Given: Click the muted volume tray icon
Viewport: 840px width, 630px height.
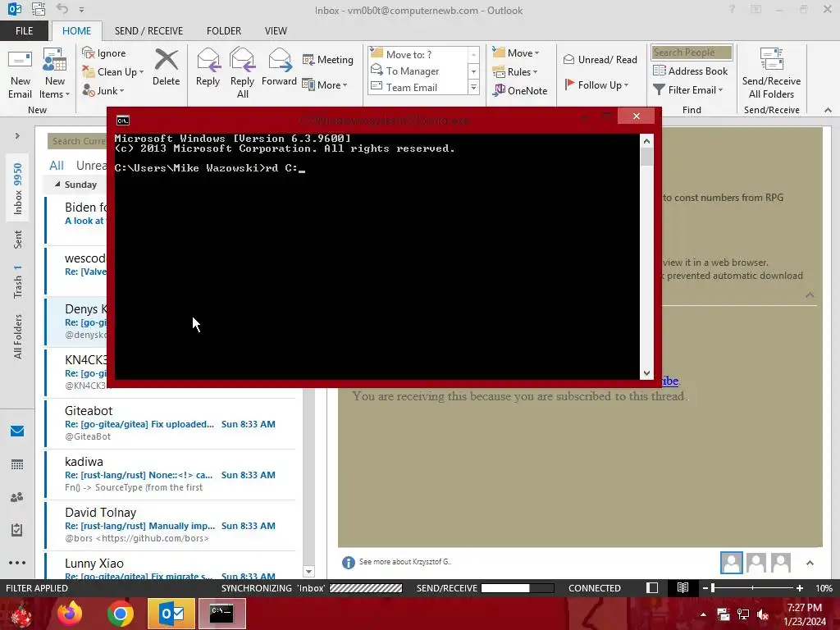Looking at the screenshot, I should 763,614.
